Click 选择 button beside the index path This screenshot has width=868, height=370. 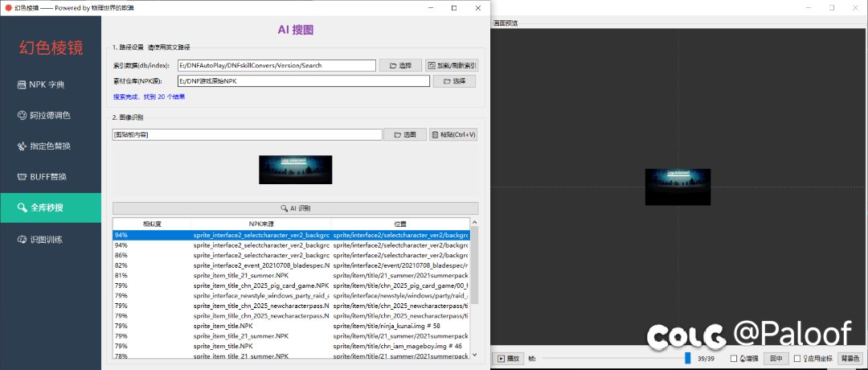pyautogui.click(x=400, y=65)
